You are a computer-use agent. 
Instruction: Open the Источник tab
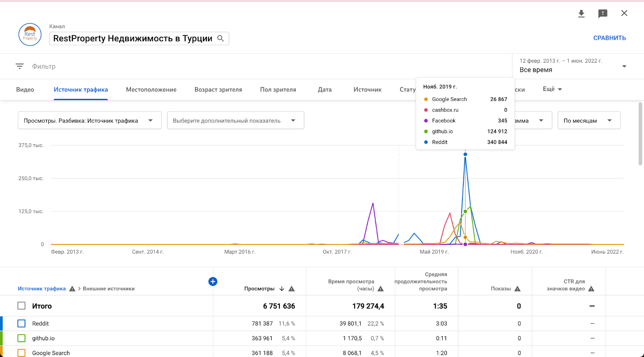pos(367,90)
